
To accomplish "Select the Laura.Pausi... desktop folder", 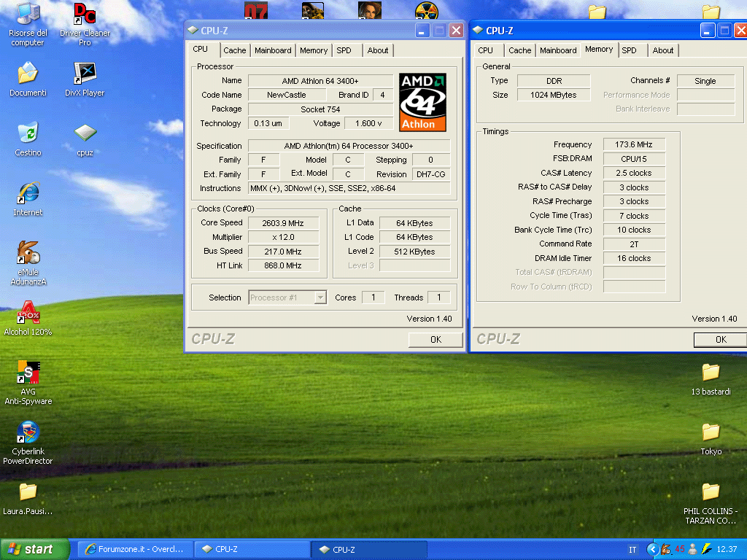I will click(28, 498).
